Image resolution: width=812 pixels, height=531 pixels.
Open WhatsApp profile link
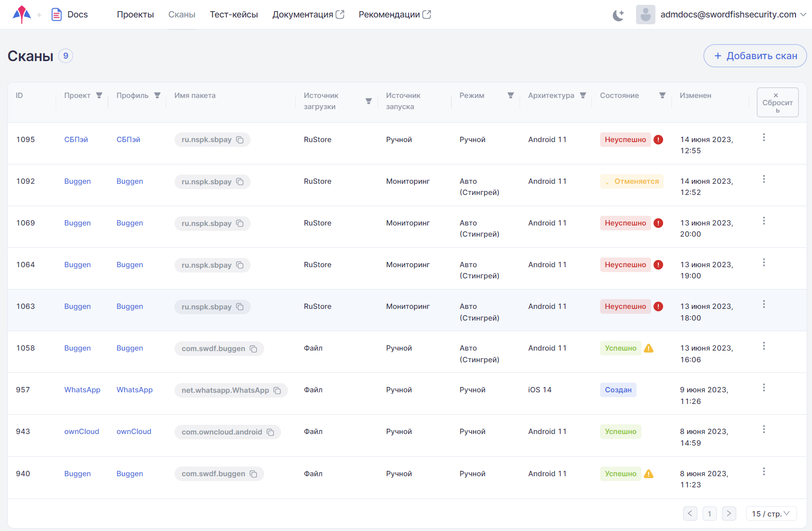135,390
